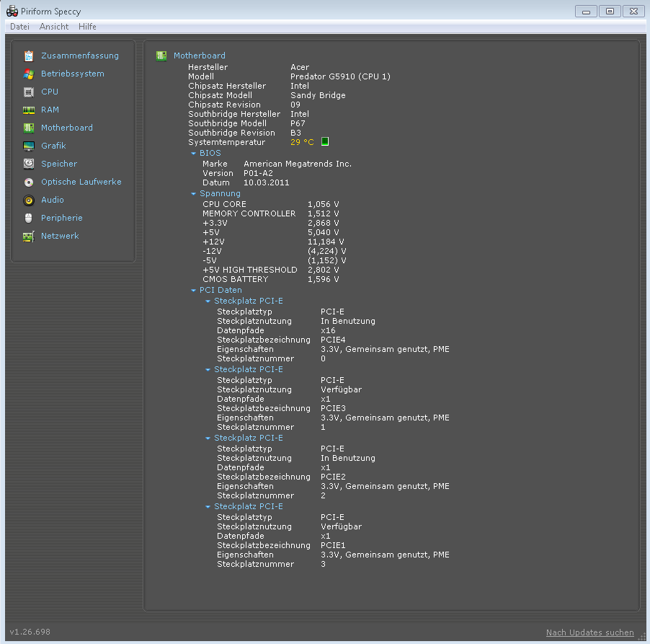Collapse the Steckplatz PCI-E entry for PCIE3
650x644 pixels.
[x=208, y=370]
